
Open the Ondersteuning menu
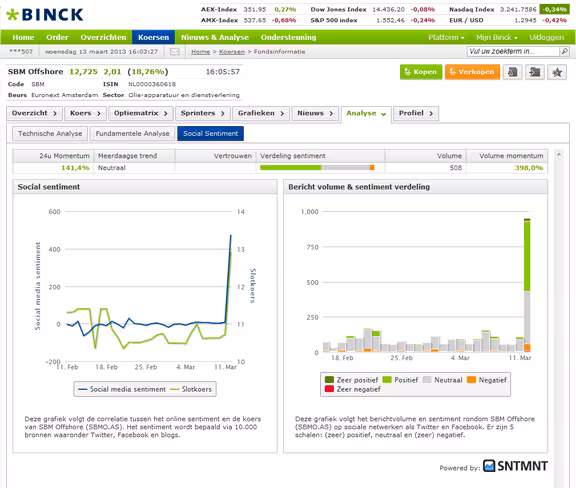click(x=288, y=37)
